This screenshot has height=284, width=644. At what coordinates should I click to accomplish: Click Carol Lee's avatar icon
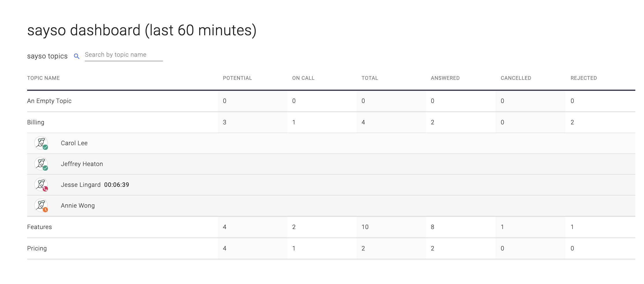click(41, 143)
